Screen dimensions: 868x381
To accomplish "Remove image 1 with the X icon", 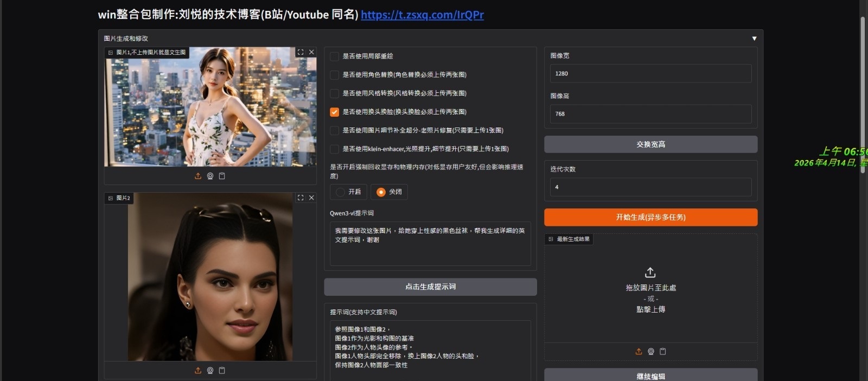I will [311, 52].
